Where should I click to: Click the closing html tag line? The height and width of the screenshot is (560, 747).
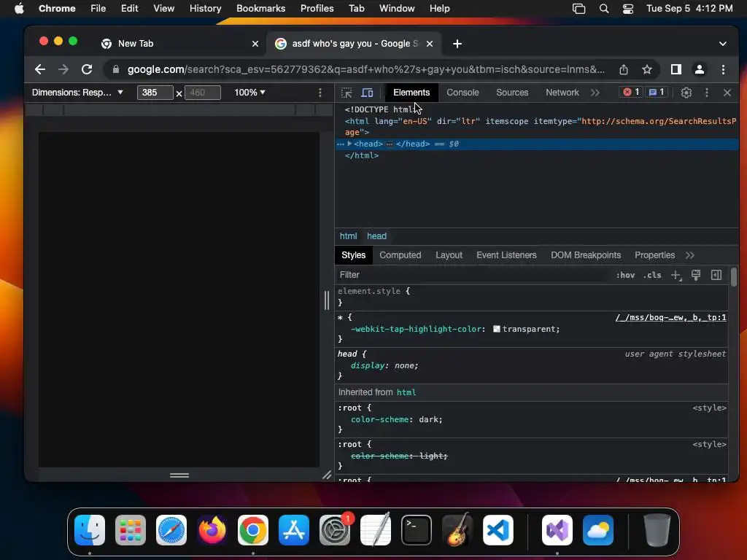click(x=362, y=156)
